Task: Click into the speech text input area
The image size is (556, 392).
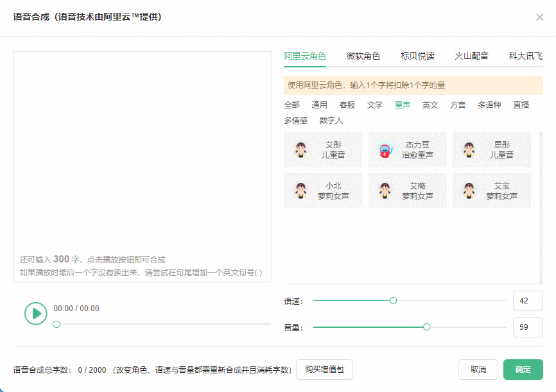Action: (x=143, y=167)
